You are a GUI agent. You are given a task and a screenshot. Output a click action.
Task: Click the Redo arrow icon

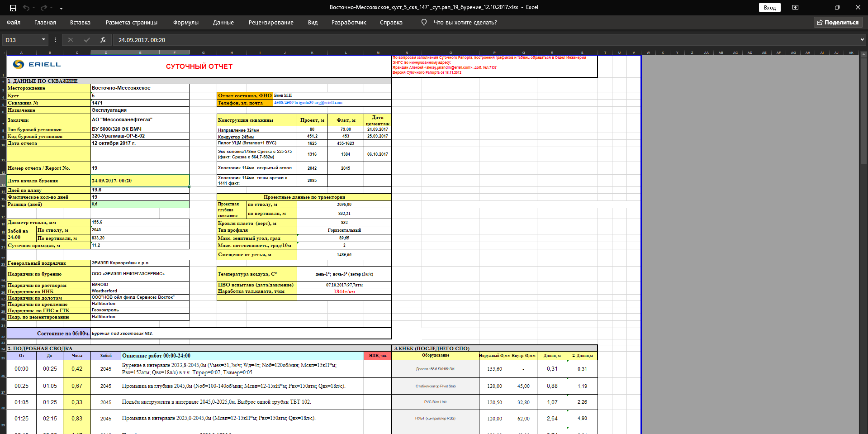click(x=43, y=8)
